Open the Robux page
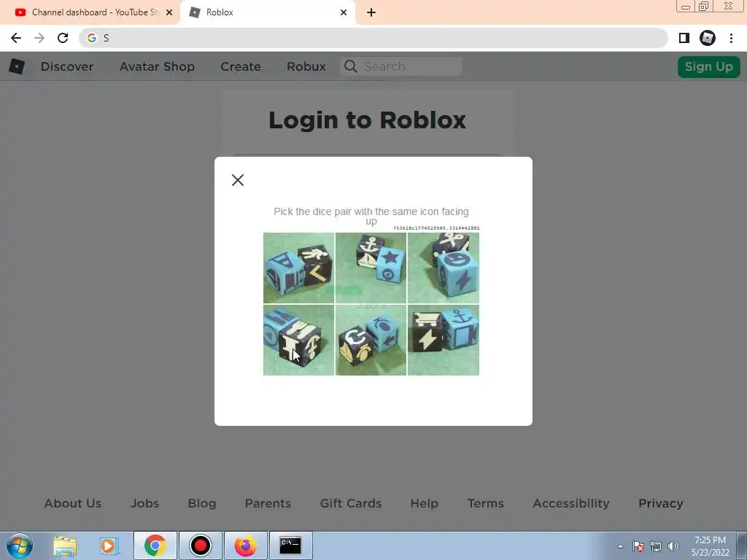This screenshot has height=560, width=747. coord(306,66)
